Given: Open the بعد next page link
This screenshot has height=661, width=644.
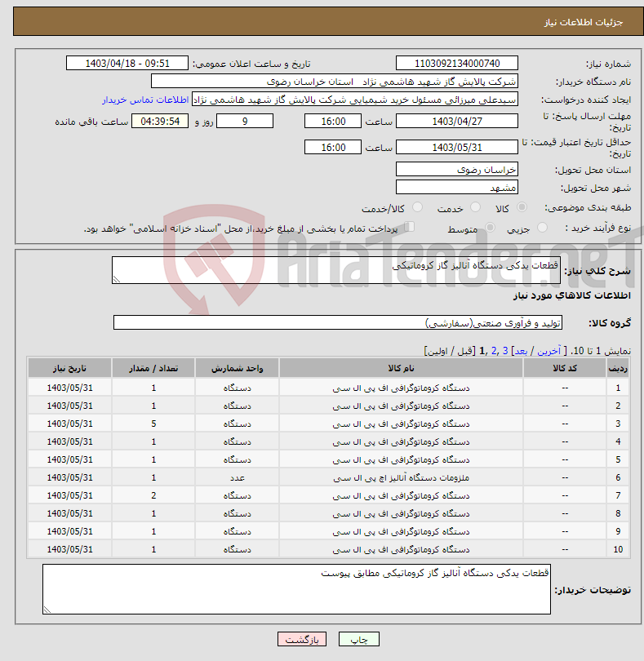Looking at the screenshot, I should click(521, 351).
